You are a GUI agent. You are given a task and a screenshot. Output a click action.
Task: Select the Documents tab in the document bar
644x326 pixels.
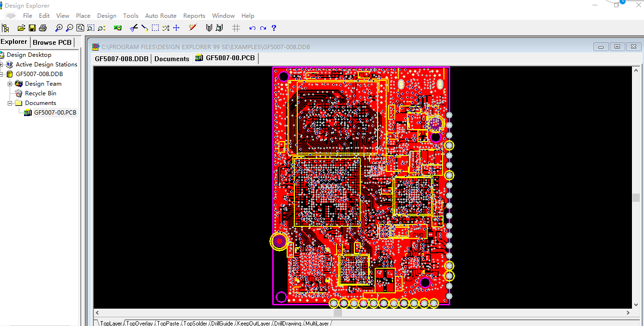[x=172, y=59]
